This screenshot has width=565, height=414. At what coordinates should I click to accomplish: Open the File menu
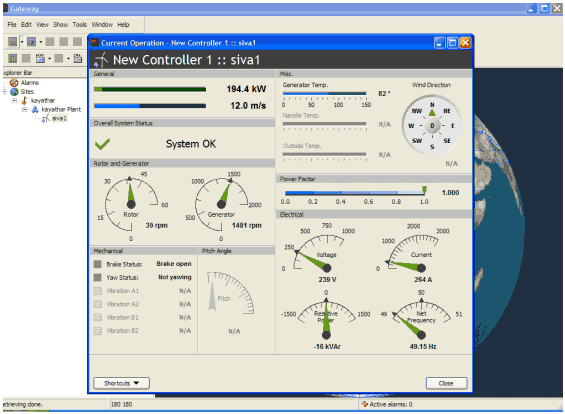coord(12,25)
